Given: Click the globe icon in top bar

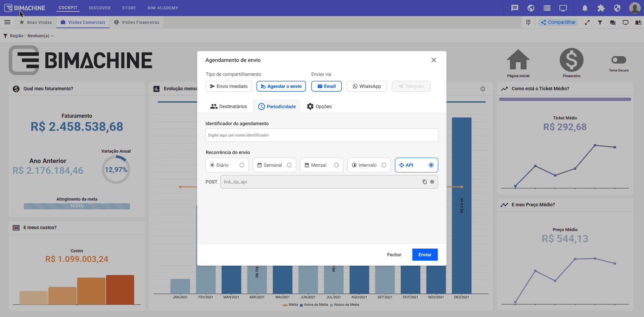Looking at the screenshot, I should [x=531, y=8].
